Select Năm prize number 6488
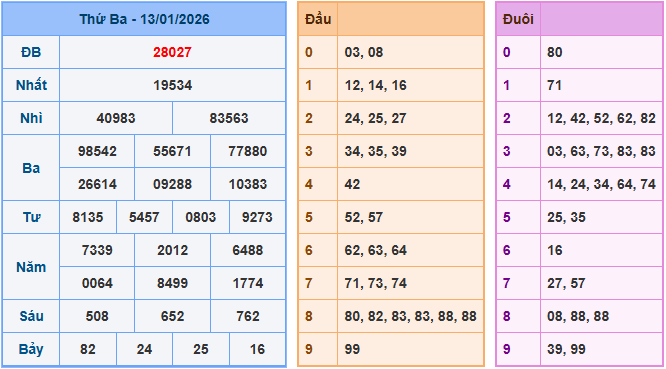 point(248,250)
